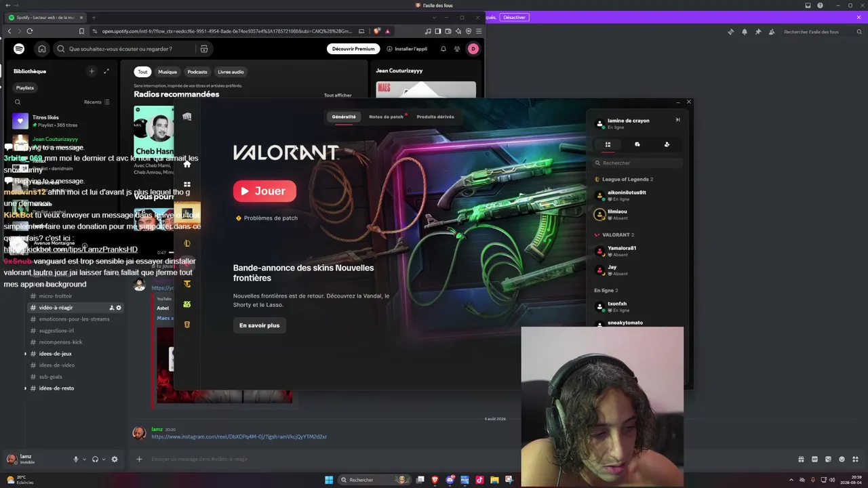Open the Notes de patch tab
Screen dimensions: 868x488
387,117
